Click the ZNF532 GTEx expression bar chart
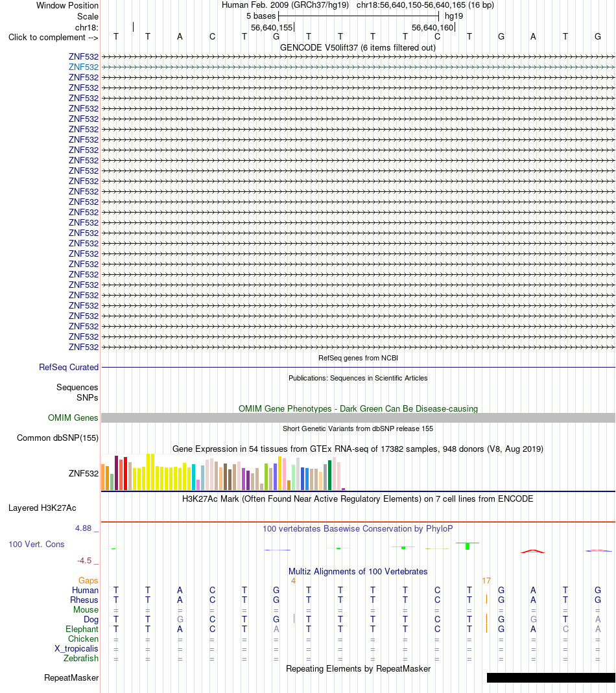Viewport: 616px width, 693px height. [223, 472]
